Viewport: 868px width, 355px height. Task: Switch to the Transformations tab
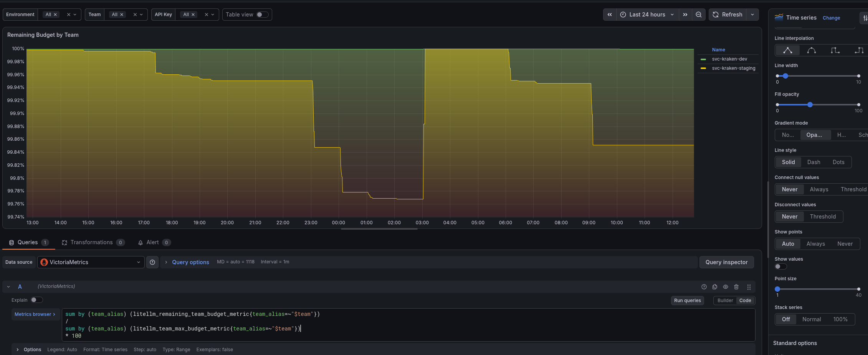[x=93, y=242]
